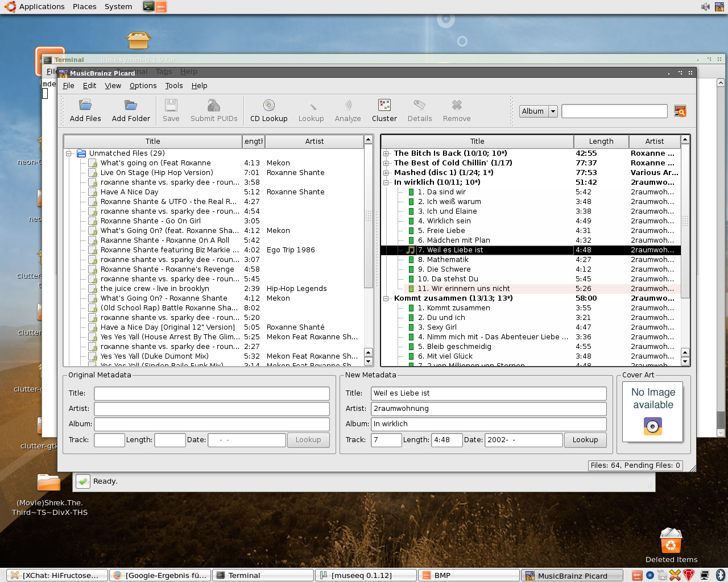Click the New Metadata Artist field
The width and height of the screenshot is (728, 582).
coord(489,409)
